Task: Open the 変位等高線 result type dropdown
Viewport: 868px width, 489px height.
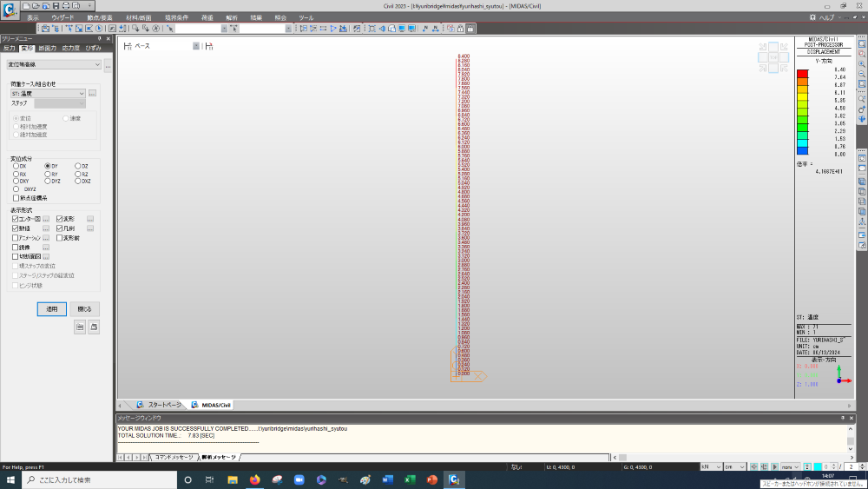Action: pos(54,64)
